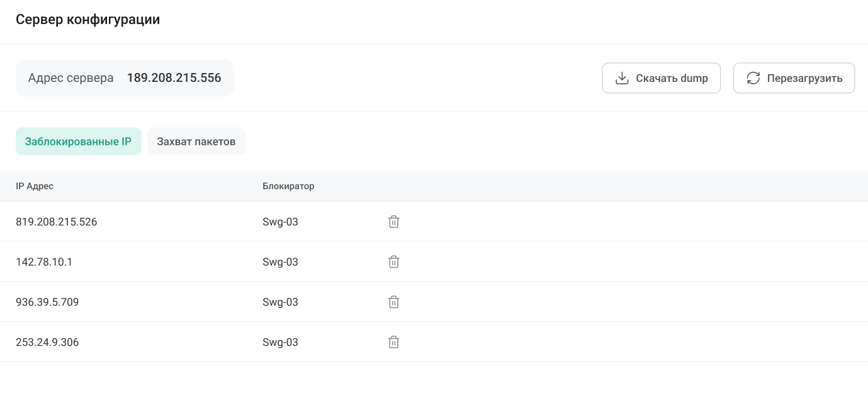Choose the 253.24.9.306 IP address cell

47,343
